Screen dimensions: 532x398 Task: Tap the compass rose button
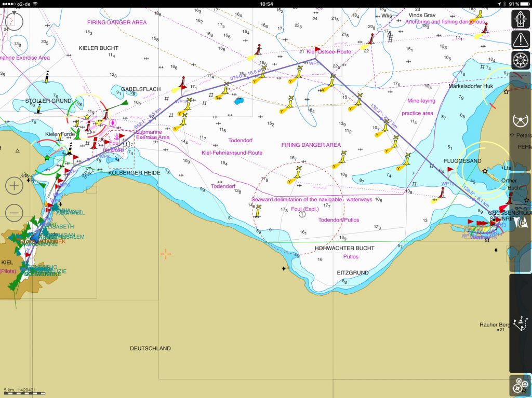pyautogui.click(x=520, y=60)
